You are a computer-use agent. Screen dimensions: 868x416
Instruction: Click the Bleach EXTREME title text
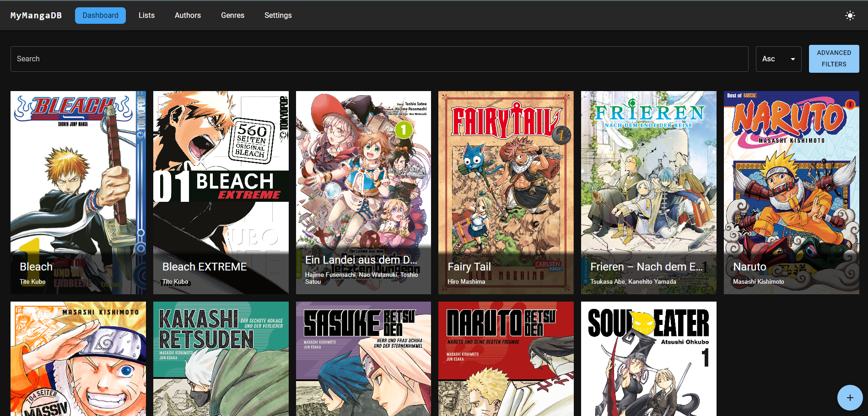pyautogui.click(x=205, y=267)
